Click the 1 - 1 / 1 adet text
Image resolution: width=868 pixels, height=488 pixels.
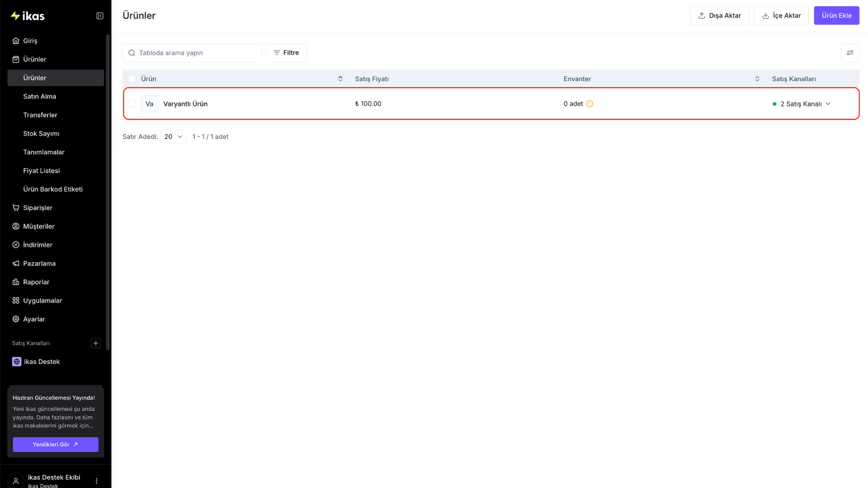pos(210,137)
